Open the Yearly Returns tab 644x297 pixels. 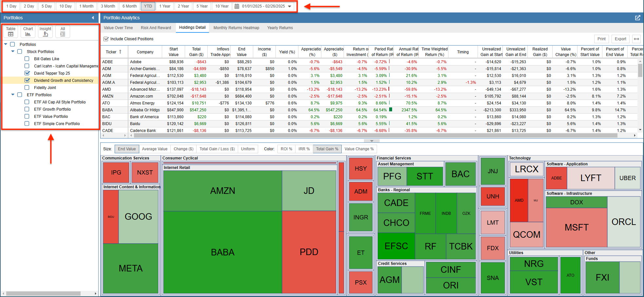tap(280, 28)
